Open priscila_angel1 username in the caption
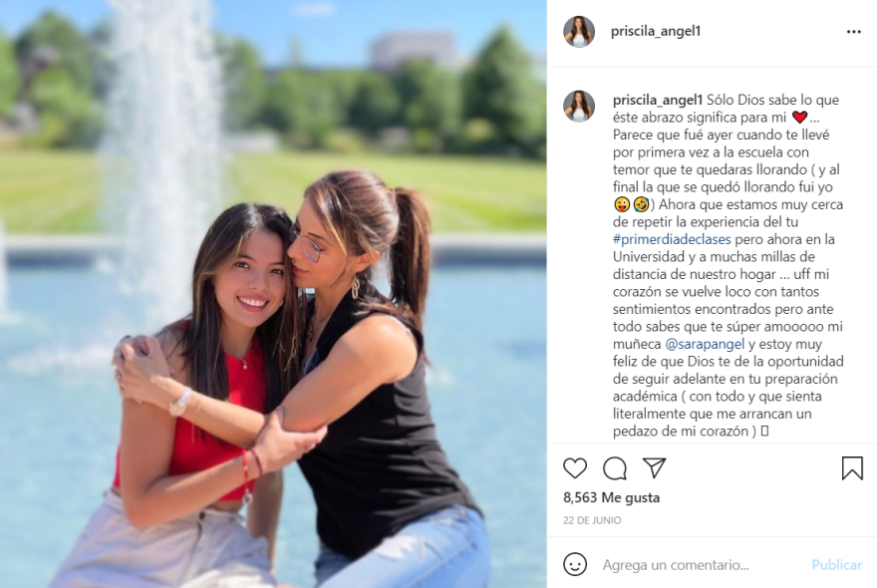Viewport: 877px width, 588px height. pos(658,100)
